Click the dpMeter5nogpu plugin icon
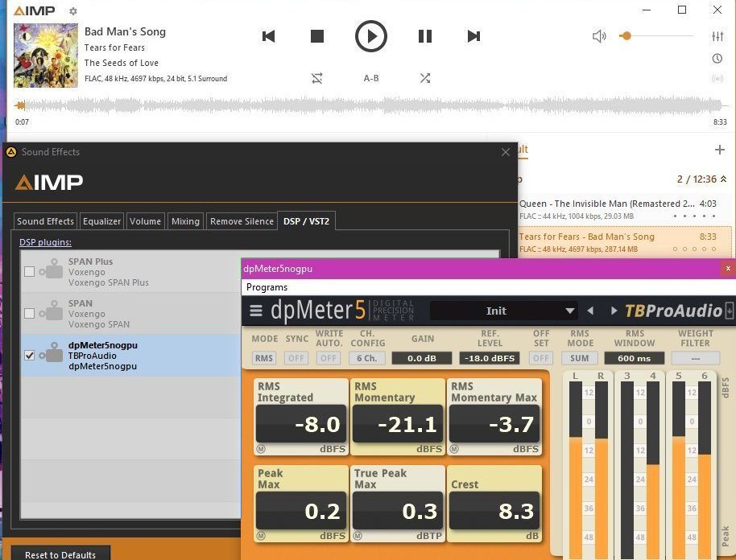 [x=52, y=352]
